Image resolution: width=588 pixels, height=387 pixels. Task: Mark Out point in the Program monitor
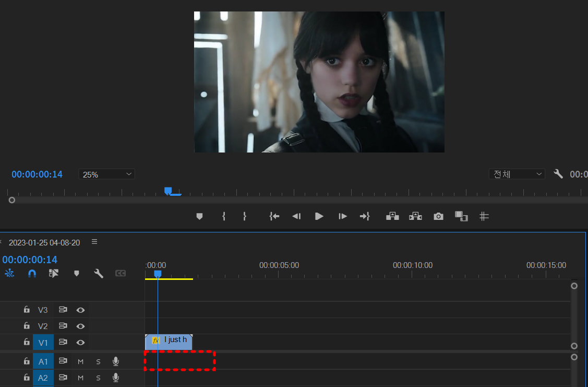[x=245, y=216]
